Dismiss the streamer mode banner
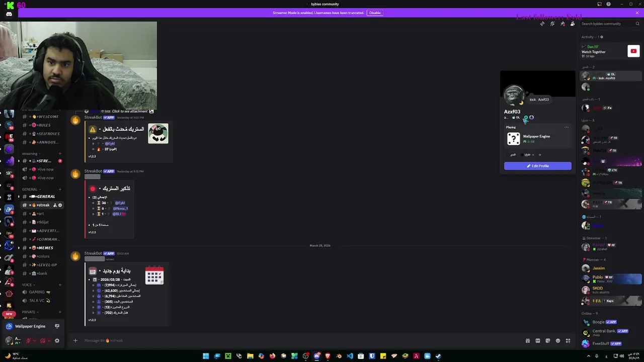 (637, 13)
